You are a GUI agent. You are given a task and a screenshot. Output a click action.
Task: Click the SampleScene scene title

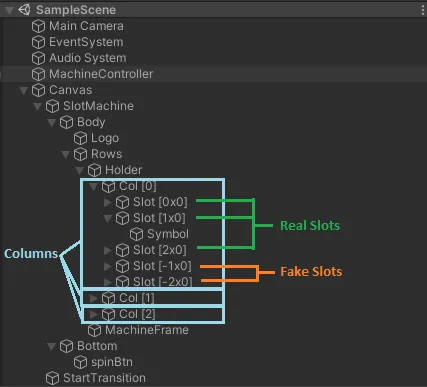click(x=76, y=10)
